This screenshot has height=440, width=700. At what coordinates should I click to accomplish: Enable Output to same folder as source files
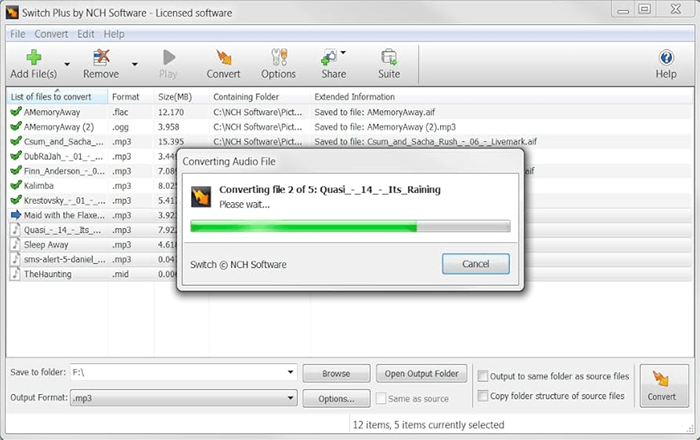[483, 376]
